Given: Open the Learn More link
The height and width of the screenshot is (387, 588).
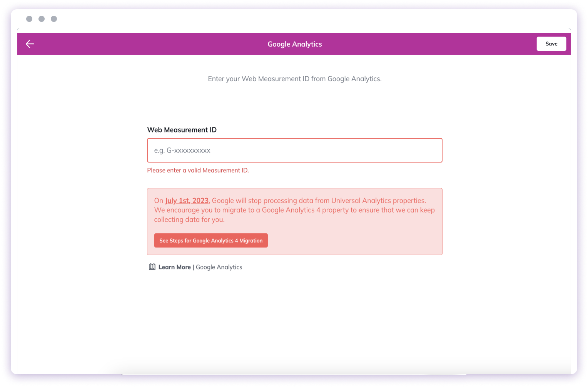Looking at the screenshot, I should click(175, 267).
